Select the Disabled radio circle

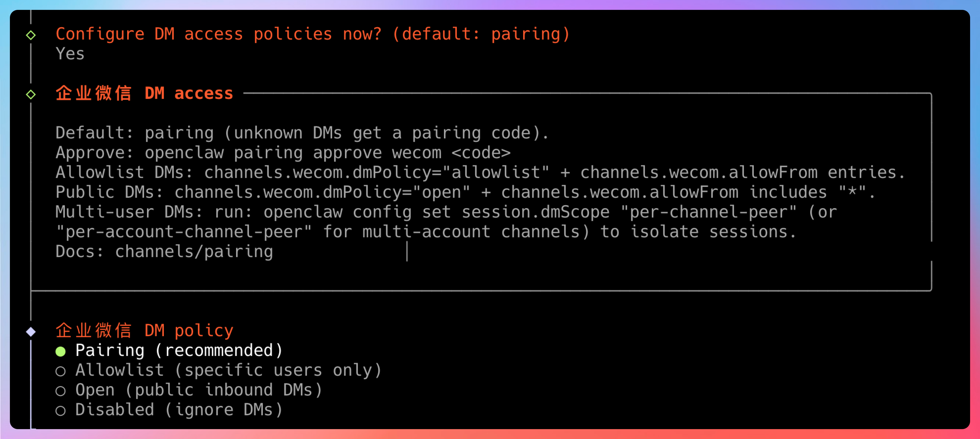pyautogui.click(x=60, y=411)
